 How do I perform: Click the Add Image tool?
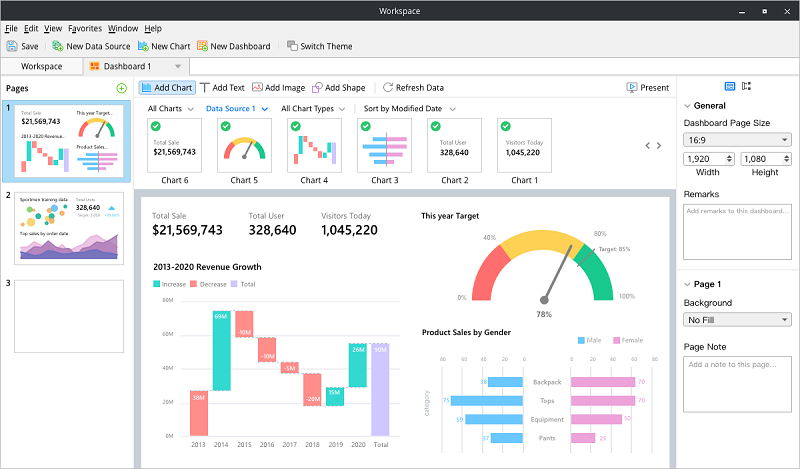[x=257, y=88]
